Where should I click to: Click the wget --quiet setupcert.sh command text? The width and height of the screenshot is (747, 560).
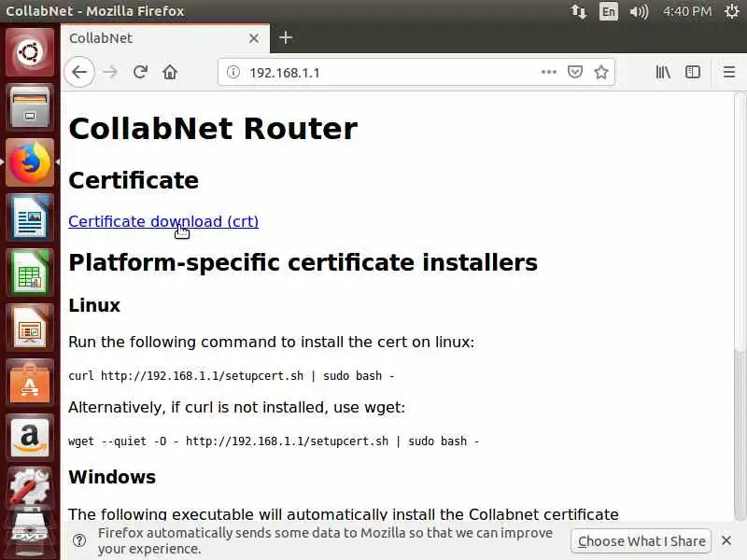coord(274,441)
